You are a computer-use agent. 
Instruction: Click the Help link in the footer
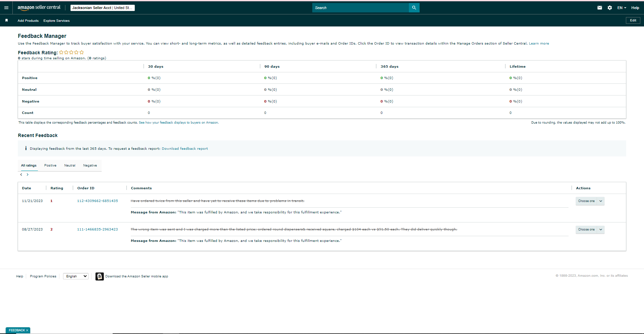click(20, 276)
